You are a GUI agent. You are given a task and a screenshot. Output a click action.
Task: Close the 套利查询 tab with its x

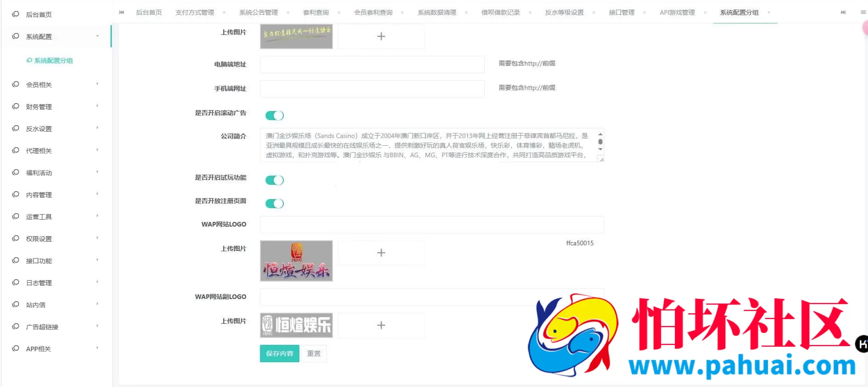[x=339, y=12]
